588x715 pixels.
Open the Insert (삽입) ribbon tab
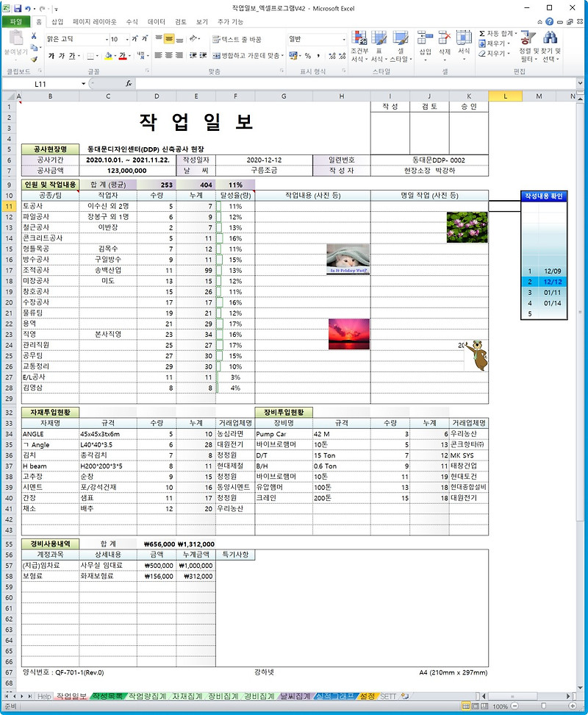(x=57, y=21)
